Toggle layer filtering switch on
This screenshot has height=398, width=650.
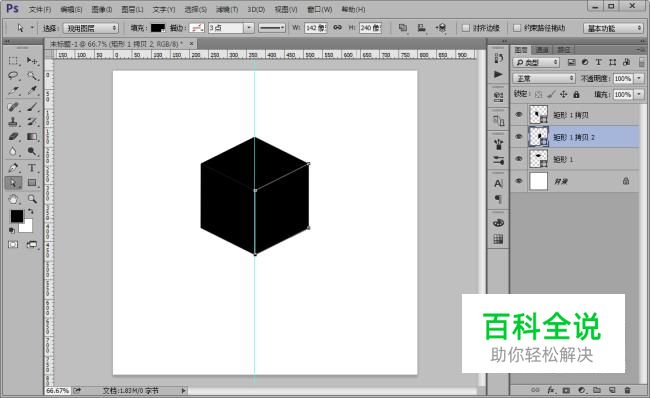pyautogui.click(x=642, y=62)
